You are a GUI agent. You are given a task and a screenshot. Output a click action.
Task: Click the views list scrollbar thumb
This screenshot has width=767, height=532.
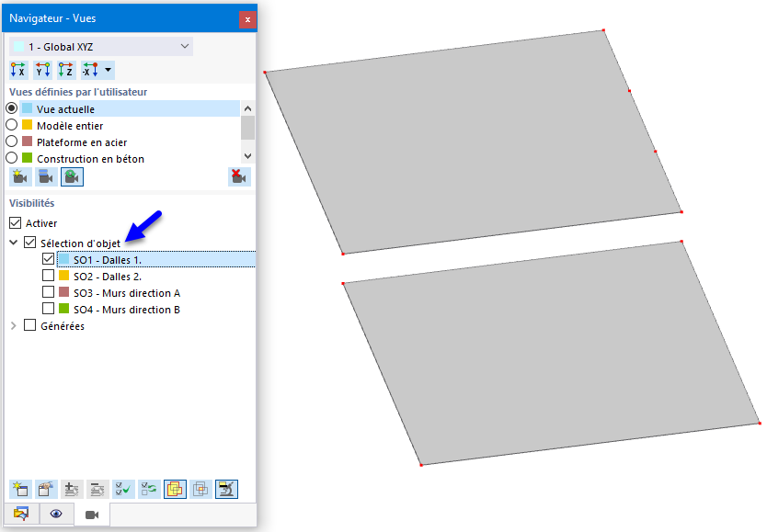coord(248,127)
